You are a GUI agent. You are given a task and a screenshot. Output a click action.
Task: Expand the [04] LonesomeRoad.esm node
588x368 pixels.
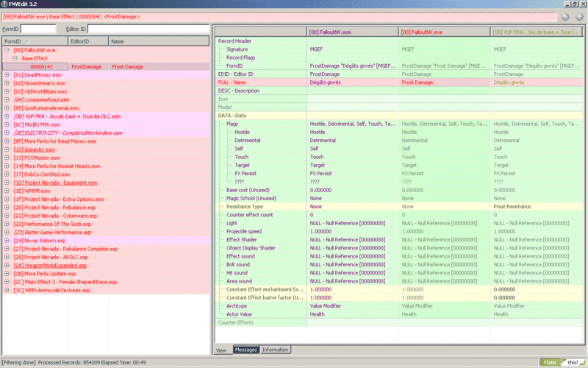(x=7, y=99)
